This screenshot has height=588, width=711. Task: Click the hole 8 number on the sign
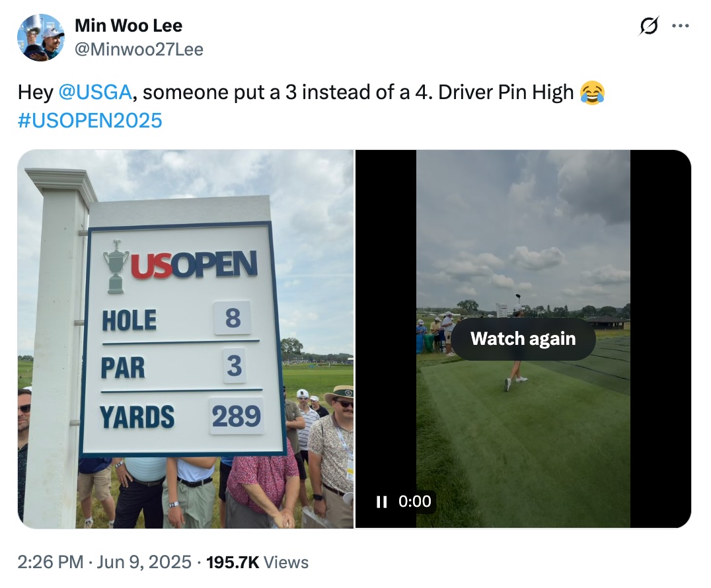[x=233, y=317]
